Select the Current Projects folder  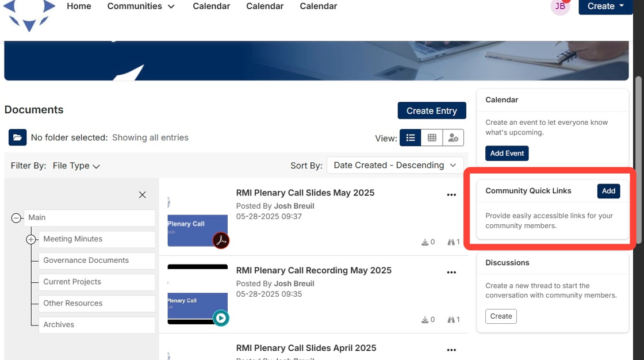[97, 282]
